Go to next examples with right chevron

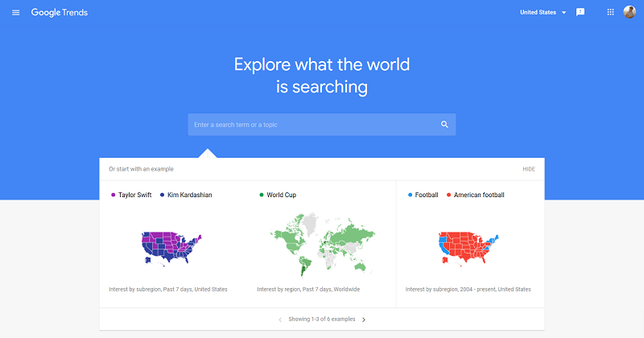click(364, 319)
